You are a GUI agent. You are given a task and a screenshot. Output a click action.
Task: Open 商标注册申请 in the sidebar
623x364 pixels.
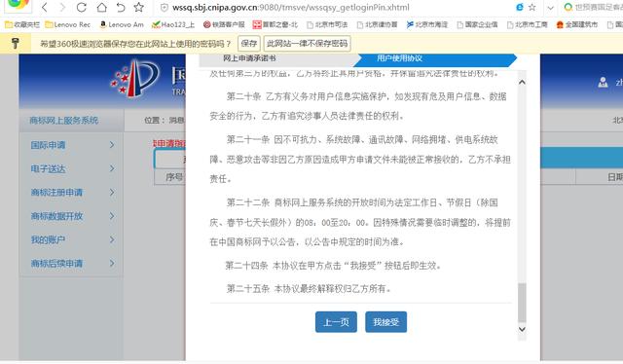(x=56, y=193)
